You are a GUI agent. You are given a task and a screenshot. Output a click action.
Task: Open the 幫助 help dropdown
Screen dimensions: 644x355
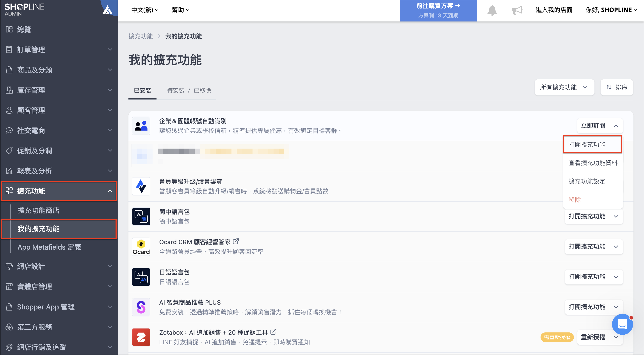[x=180, y=10]
